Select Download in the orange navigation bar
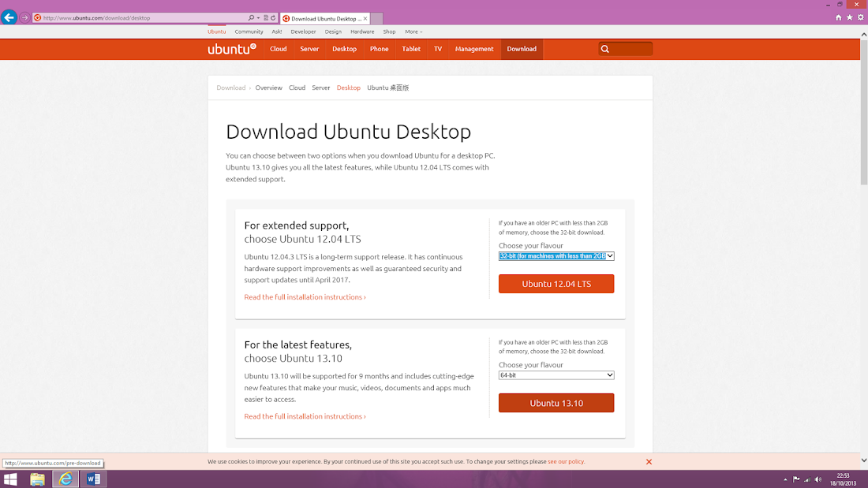Viewport: 868px width, 488px height. [522, 49]
